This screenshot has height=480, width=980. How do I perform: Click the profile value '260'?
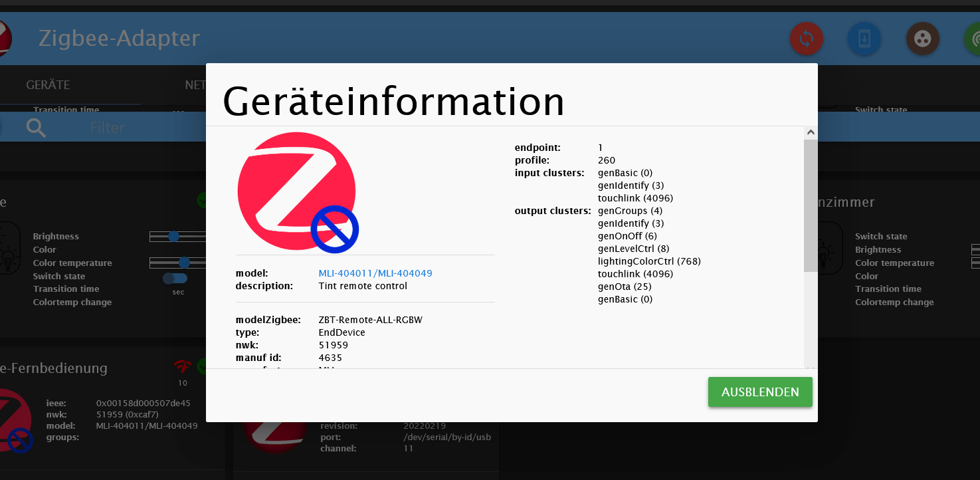[x=607, y=160]
